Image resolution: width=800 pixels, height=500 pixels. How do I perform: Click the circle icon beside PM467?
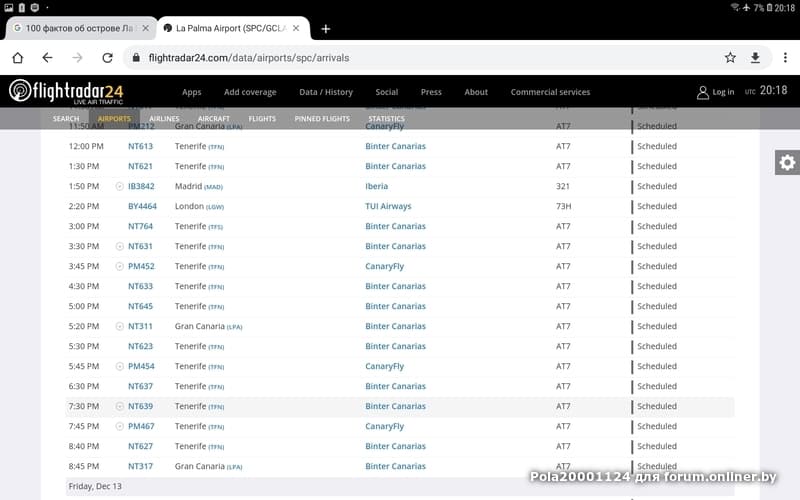(119, 427)
